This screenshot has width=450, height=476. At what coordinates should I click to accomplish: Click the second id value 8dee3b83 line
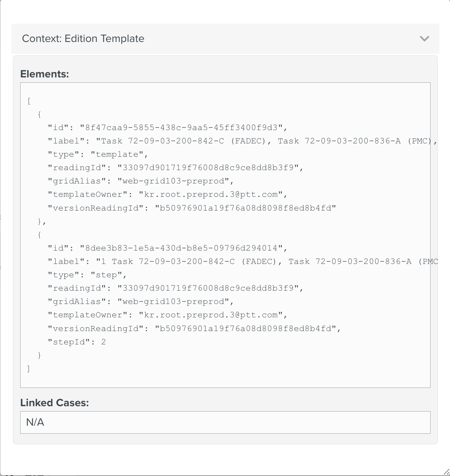click(x=167, y=248)
